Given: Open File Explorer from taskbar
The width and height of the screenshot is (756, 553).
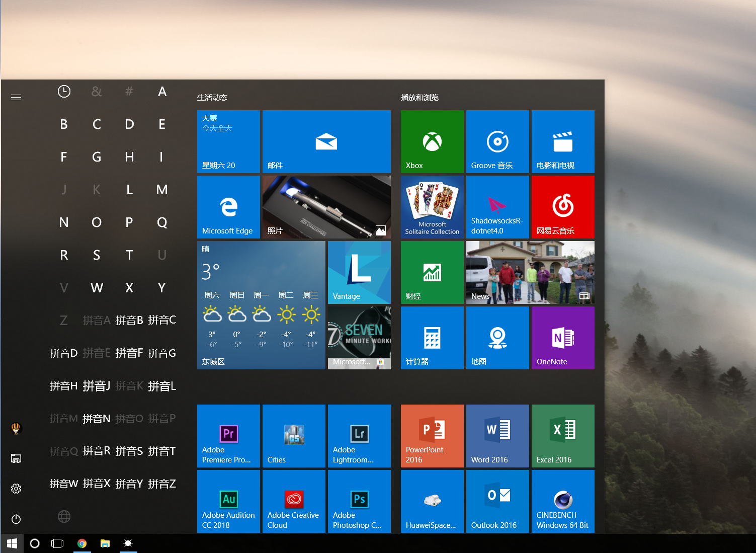Looking at the screenshot, I should (105, 543).
